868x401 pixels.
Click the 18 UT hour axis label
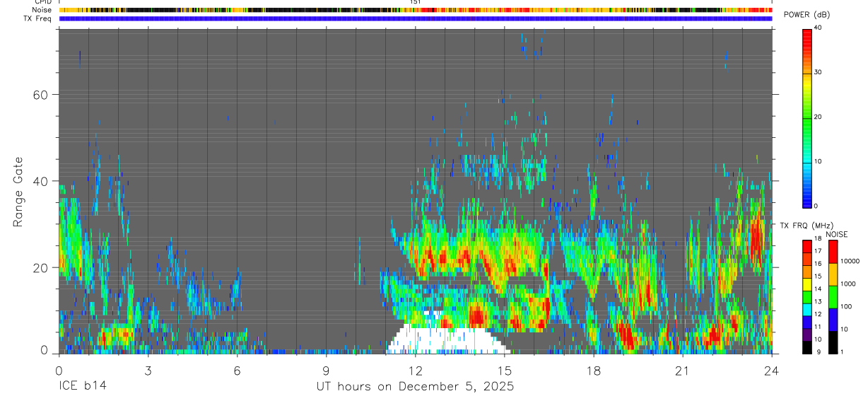click(x=594, y=371)
